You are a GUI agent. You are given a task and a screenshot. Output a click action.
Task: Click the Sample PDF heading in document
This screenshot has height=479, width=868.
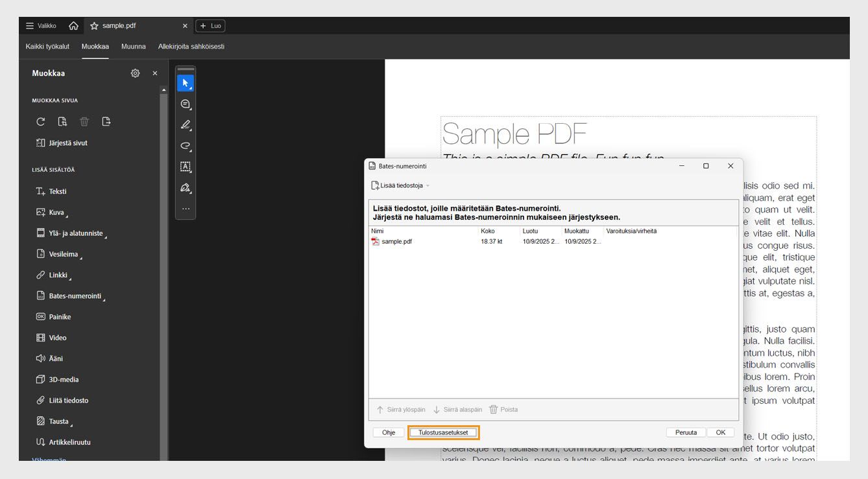514,134
